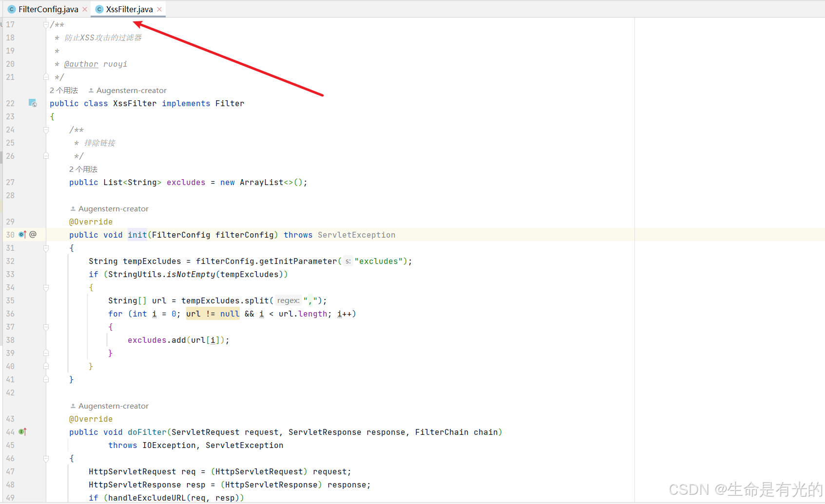This screenshot has height=504, width=825.
Task: Click 'IOException' on line 45
Action: click(169, 445)
